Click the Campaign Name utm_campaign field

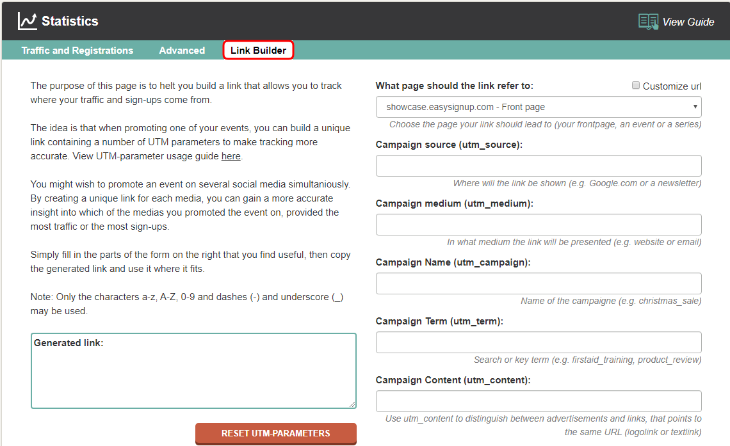(x=538, y=283)
